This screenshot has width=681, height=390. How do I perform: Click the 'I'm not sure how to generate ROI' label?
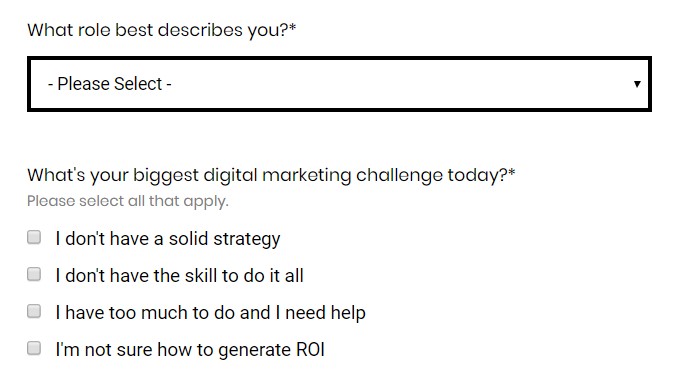190,350
